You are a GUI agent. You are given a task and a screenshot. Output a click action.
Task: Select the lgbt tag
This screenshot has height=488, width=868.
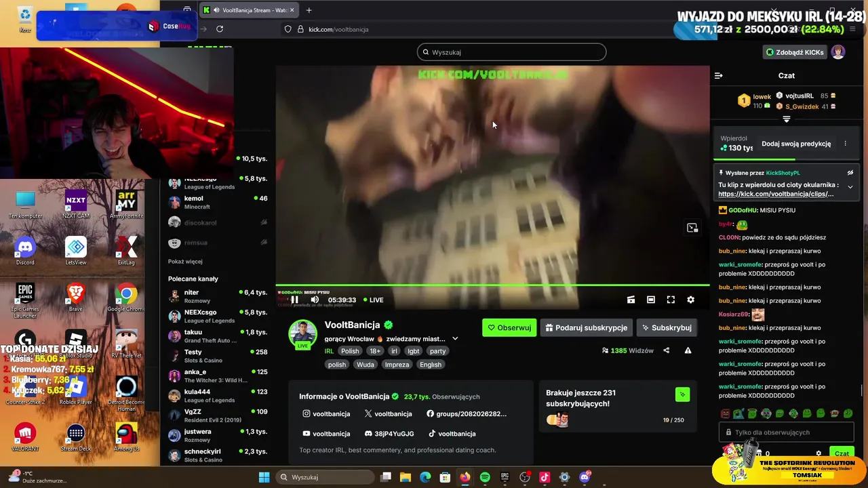coord(414,351)
